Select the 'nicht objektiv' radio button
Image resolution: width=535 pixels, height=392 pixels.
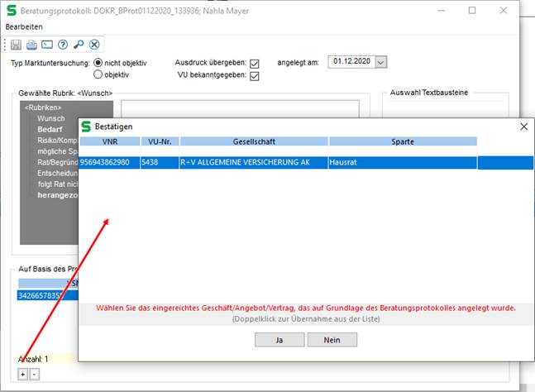[98, 63]
